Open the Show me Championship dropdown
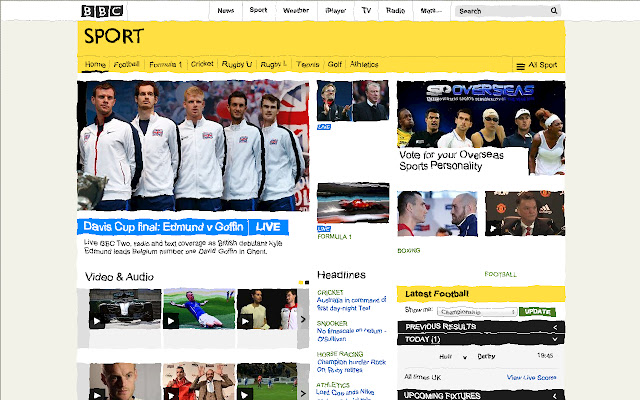This screenshot has width=640, height=400. pyautogui.click(x=477, y=312)
